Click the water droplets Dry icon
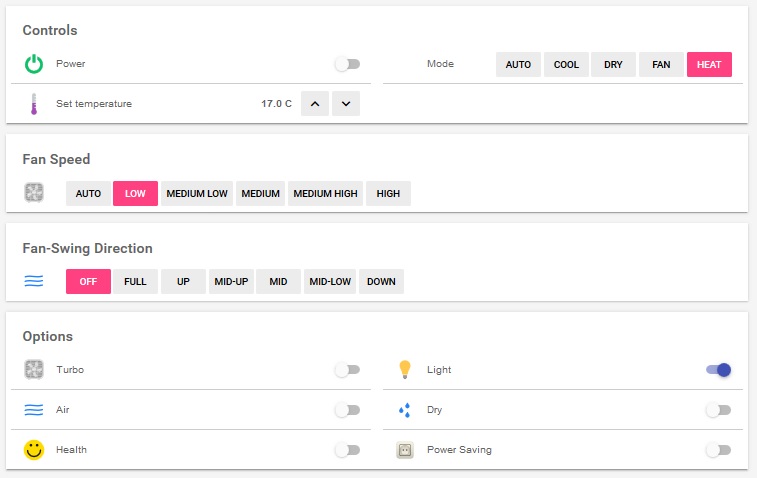The height and width of the screenshot is (478, 757). coord(405,410)
